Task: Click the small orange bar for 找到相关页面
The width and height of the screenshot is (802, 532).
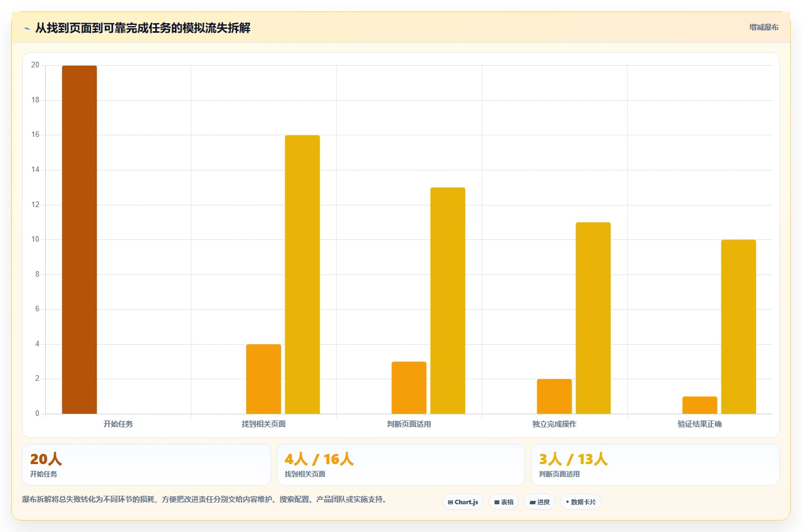Action: pos(263,379)
